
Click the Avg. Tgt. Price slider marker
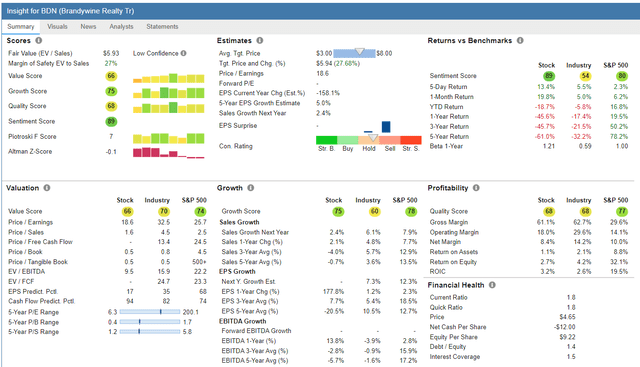359,51
